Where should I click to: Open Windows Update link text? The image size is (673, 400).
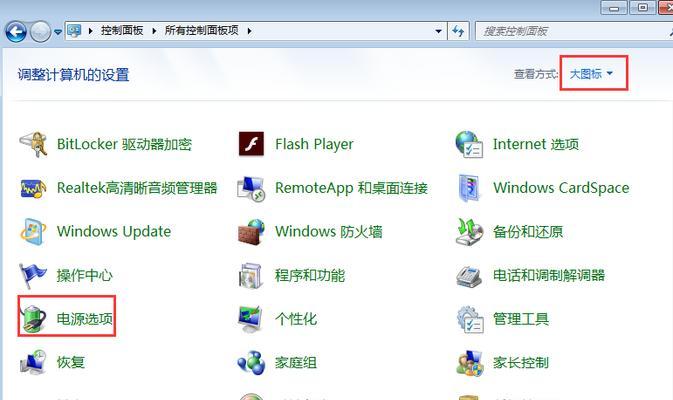(114, 232)
